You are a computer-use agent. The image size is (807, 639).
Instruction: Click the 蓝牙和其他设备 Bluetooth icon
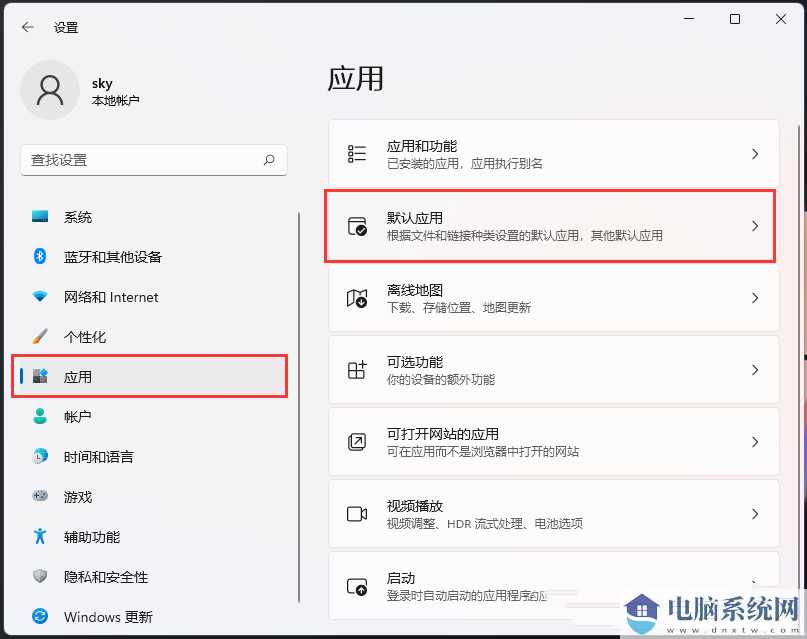[x=38, y=257]
